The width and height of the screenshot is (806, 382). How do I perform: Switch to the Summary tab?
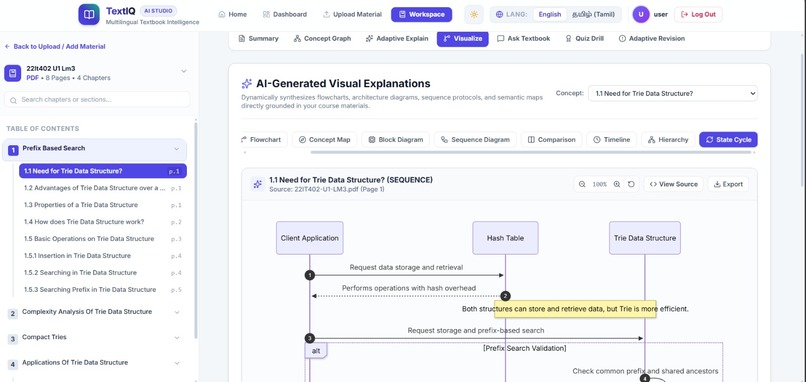point(258,39)
